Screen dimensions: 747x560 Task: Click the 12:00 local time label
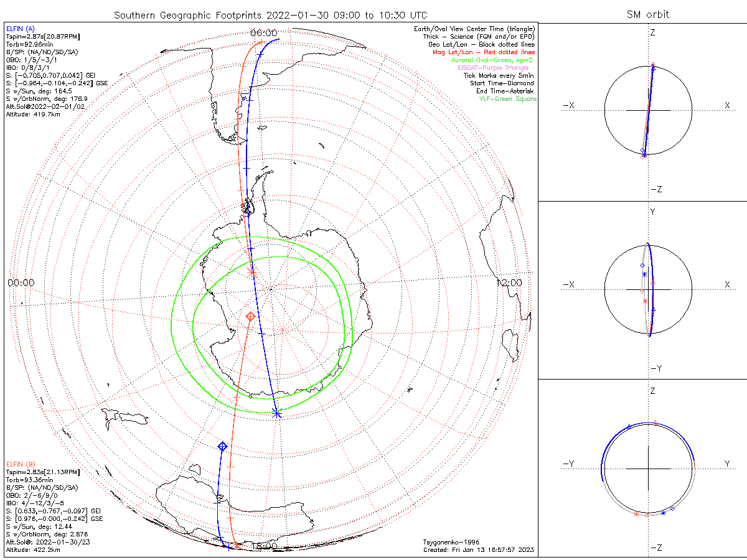[x=509, y=282]
